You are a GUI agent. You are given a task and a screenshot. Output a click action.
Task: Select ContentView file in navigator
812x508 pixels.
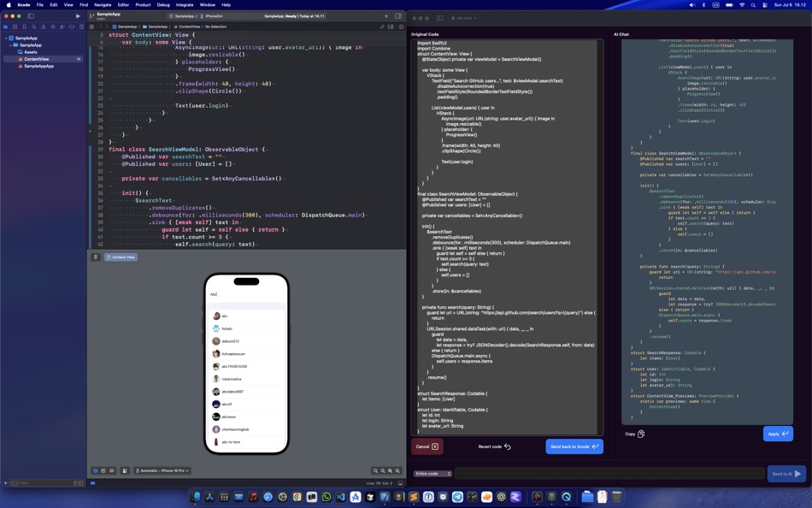(x=43, y=59)
